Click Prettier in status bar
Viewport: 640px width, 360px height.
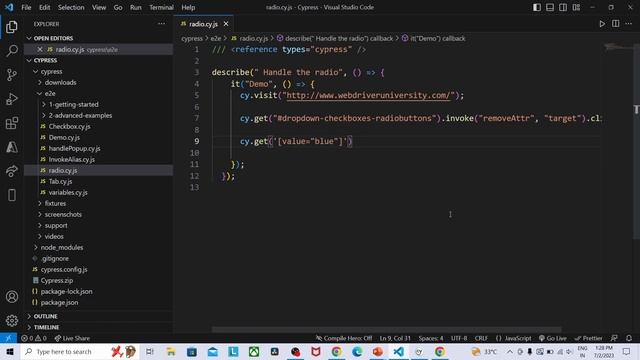click(588, 338)
